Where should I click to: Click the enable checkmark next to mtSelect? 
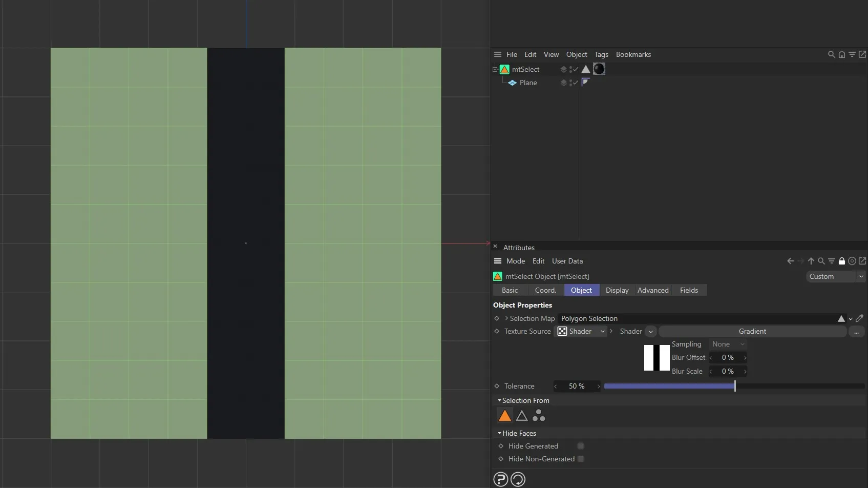pyautogui.click(x=574, y=69)
